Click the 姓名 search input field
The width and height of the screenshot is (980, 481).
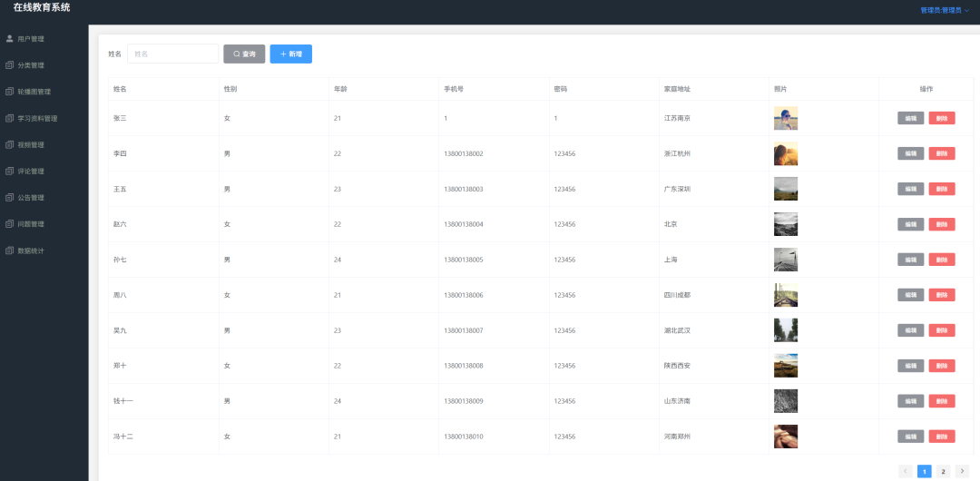click(x=173, y=54)
